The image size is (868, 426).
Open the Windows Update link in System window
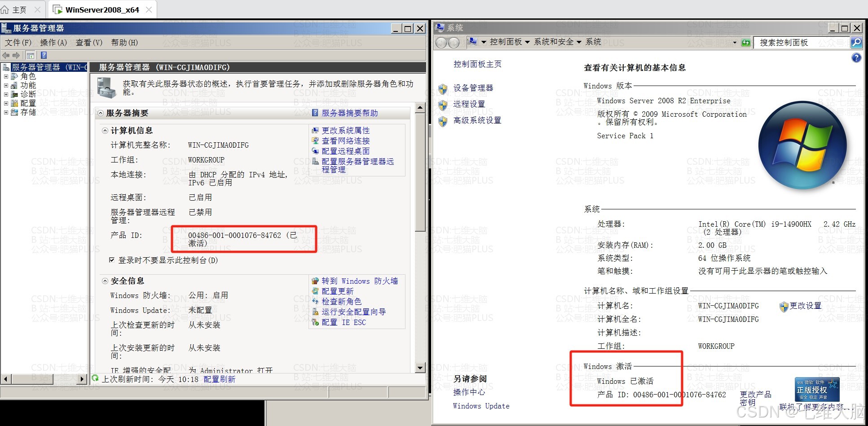coord(481,406)
